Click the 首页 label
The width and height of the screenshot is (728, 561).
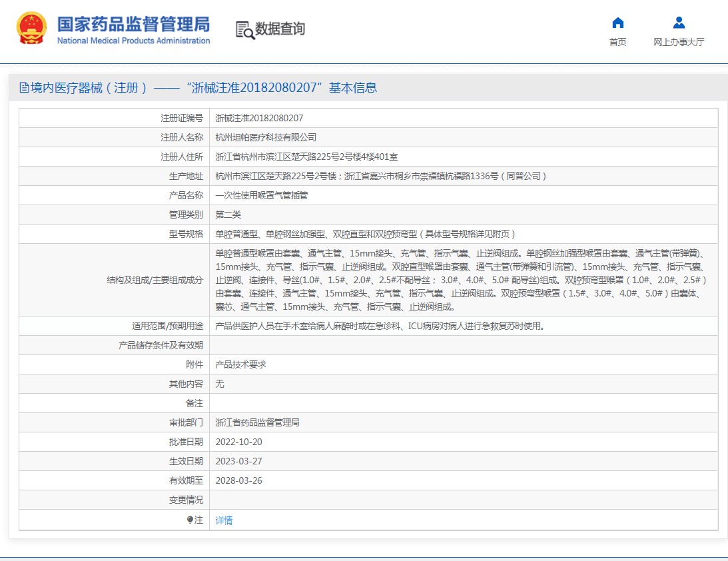pyautogui.click(x=617, y=42)
